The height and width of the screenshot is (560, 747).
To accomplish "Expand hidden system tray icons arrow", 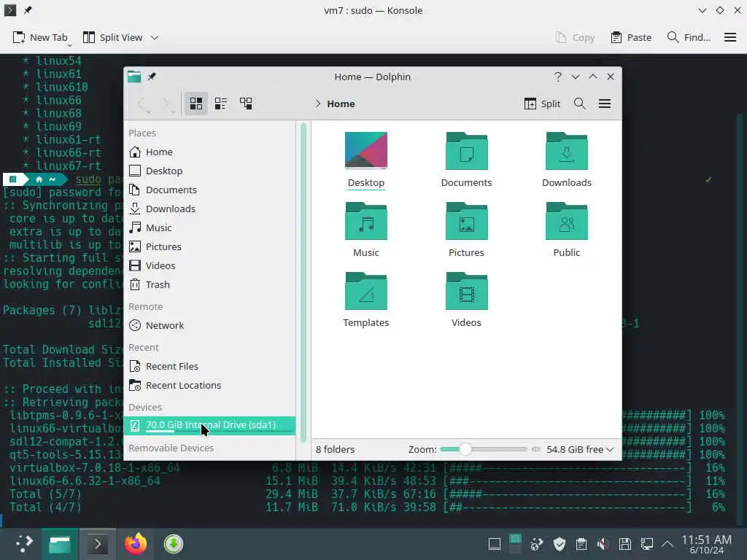I will coord(667,544).
